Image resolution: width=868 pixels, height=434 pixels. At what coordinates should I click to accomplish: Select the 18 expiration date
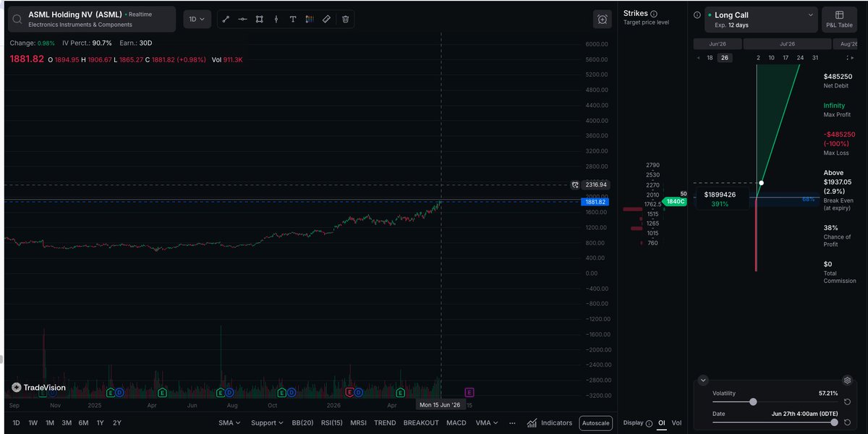point(710,58)
